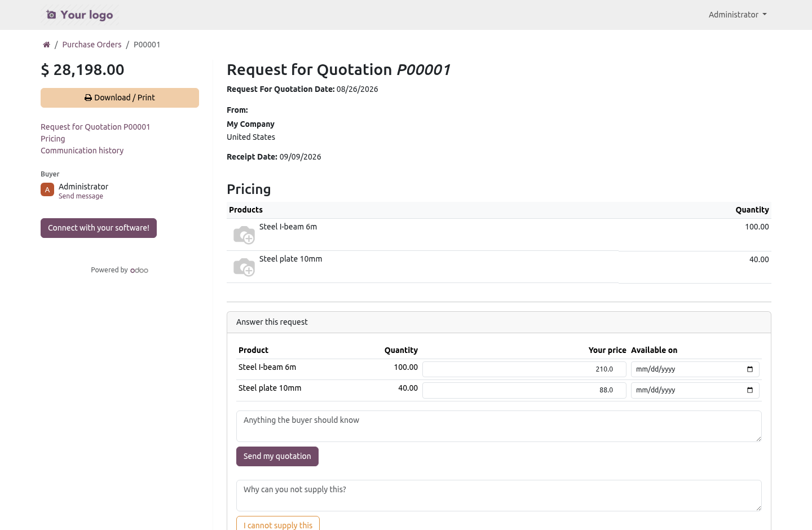
Task: Click the quantity 40.00 in Pricing table
Action: coord(759,259)
